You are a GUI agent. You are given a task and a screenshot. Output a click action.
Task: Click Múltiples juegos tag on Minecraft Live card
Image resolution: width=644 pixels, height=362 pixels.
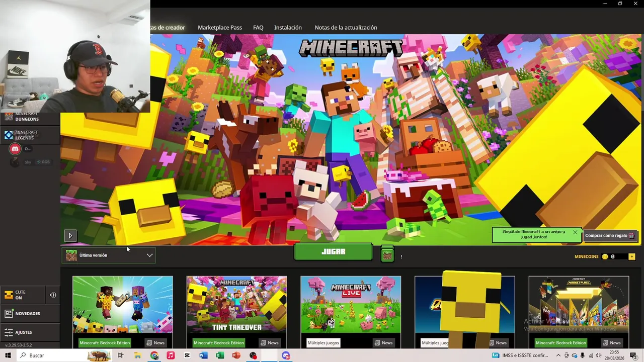[324, 343]
